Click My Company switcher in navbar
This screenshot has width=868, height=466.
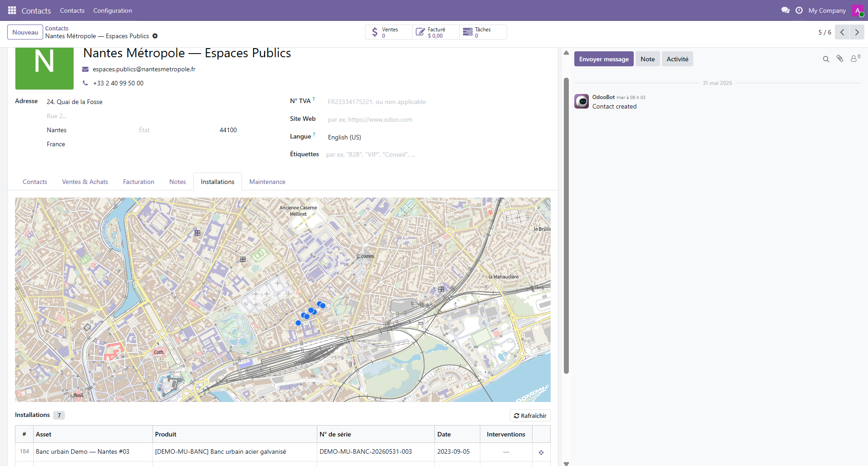827,10
